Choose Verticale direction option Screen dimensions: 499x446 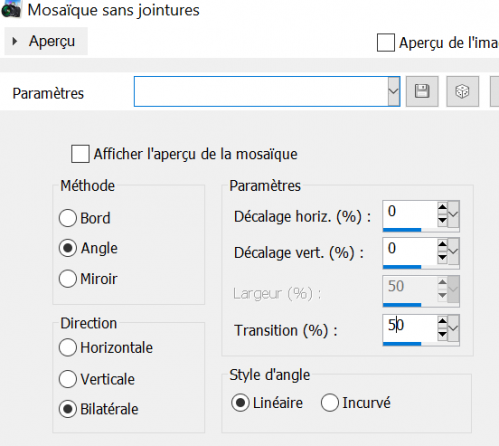[68, 379]
